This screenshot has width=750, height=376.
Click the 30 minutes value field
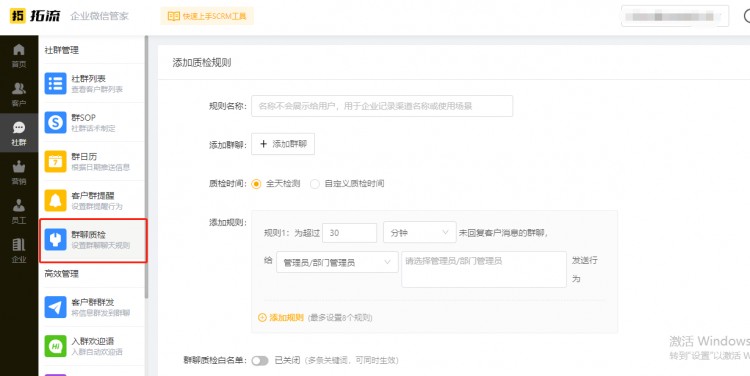click(x=350, y=233)
